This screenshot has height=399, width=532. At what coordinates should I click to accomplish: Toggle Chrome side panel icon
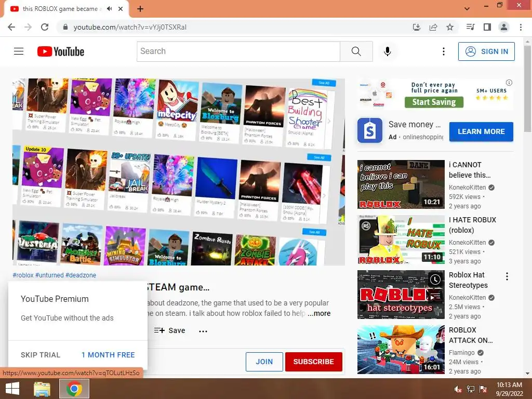click(x=487, y=27)
